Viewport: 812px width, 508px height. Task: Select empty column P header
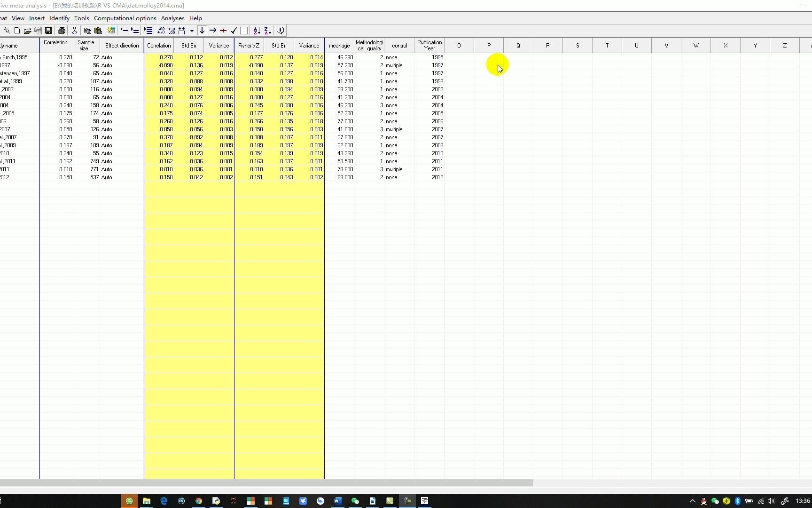(489, 45)
